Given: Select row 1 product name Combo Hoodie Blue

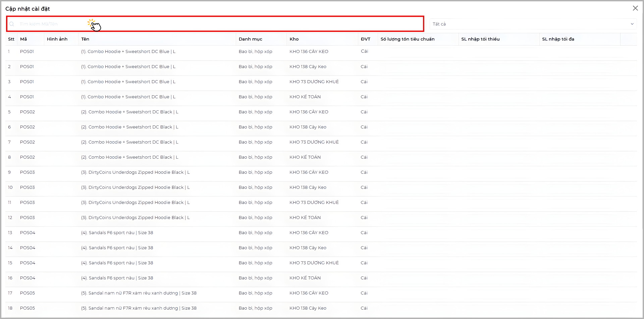Looking at the screenshot, I should pyautogui.click(x=128, y=52).
